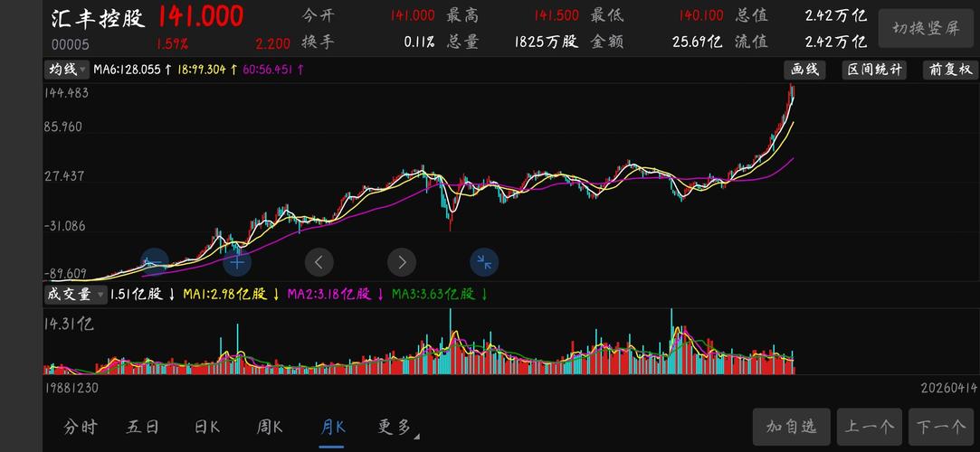Tap the current price 141.000
Screen dimensions: 980x452
(200, 17)
